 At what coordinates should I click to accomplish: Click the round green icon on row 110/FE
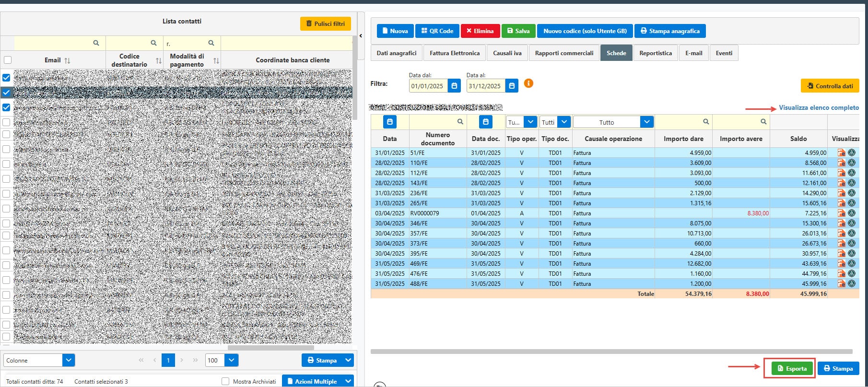pos(852,163)
